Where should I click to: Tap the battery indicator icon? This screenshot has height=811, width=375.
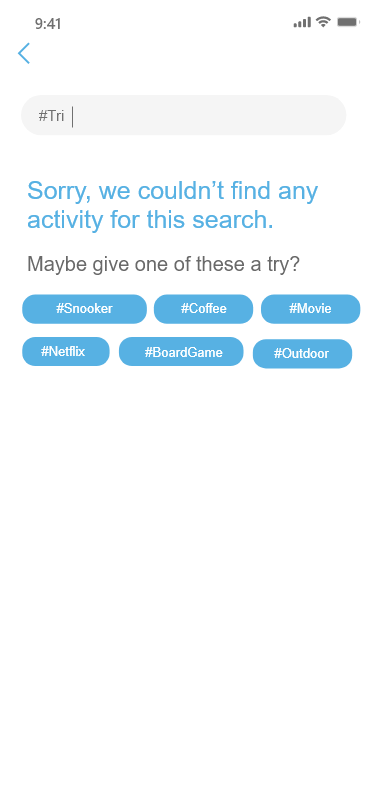(x=348, y=22)
